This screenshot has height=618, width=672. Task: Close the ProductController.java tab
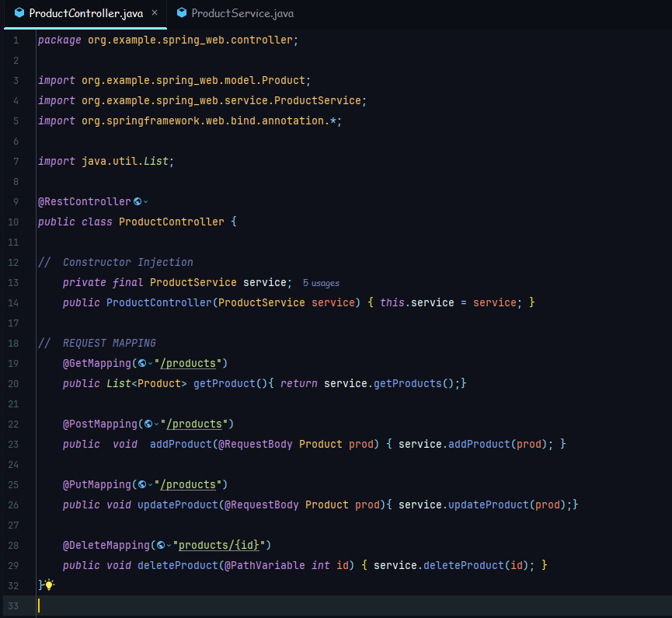[155, 13]
